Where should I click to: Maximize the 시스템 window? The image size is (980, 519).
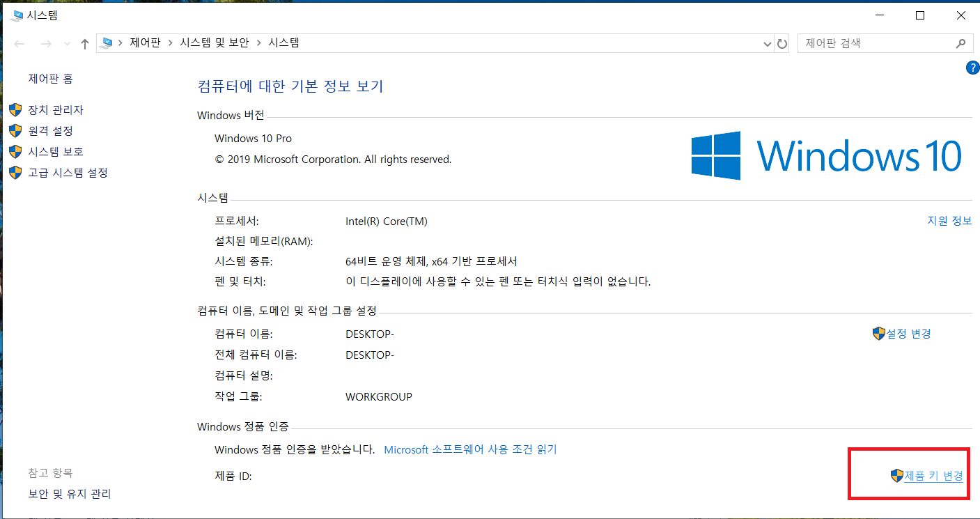[920, 15]
